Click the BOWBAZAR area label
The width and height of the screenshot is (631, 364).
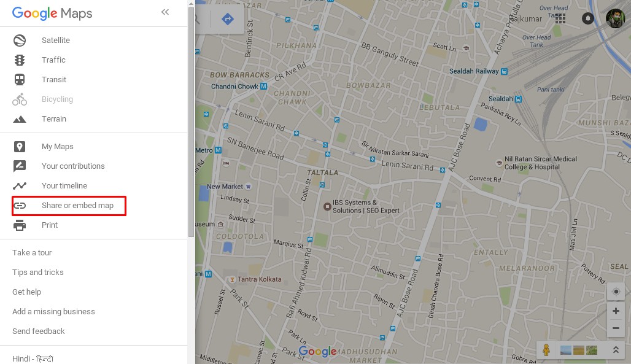tap(369, 85)
